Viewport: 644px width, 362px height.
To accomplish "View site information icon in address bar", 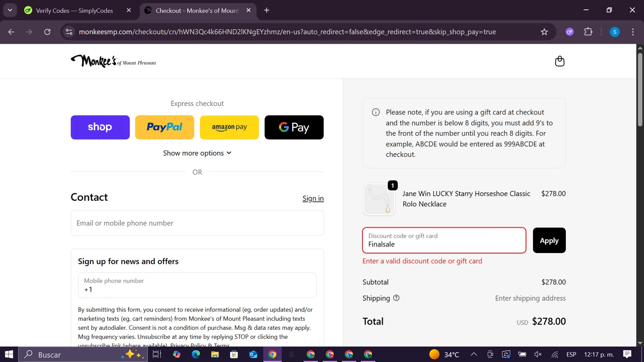I will pyautogui.click(x=69, y=32).
